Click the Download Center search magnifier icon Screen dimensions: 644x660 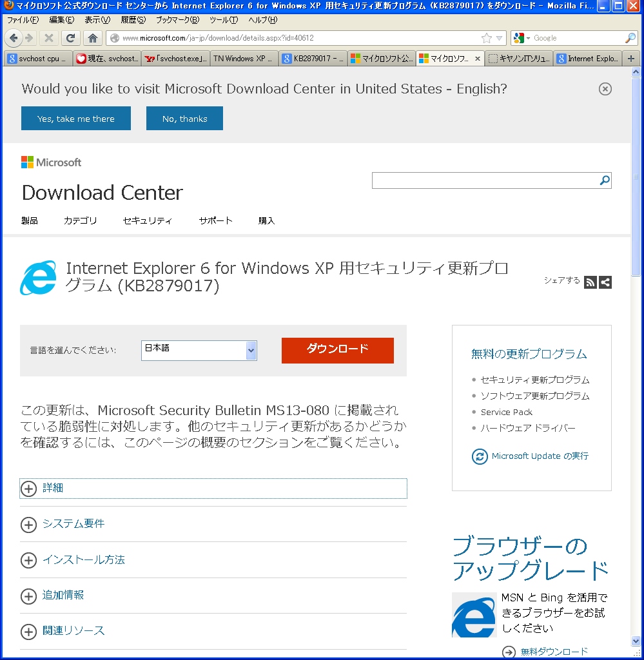click(x=604, y=180)
